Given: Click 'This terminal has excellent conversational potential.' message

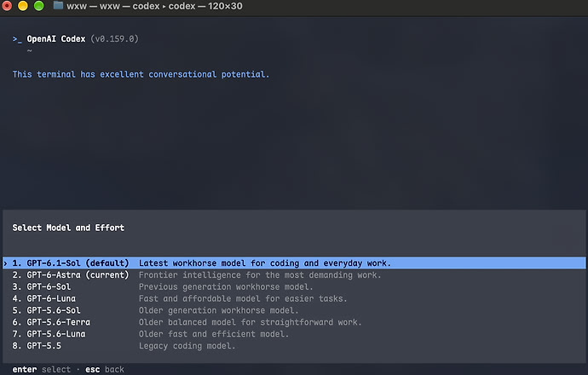Looking at the screenshot, I should pyautogui.click(x=141, y=74).
